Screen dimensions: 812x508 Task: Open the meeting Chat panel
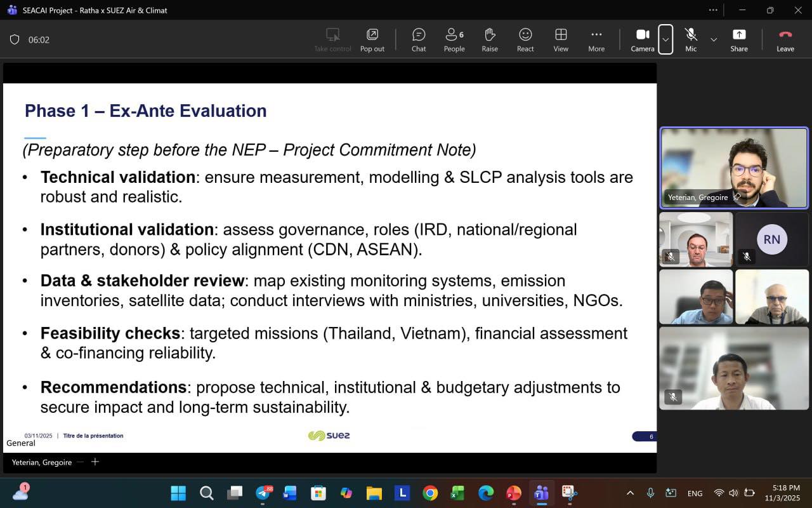coord(419,40)
